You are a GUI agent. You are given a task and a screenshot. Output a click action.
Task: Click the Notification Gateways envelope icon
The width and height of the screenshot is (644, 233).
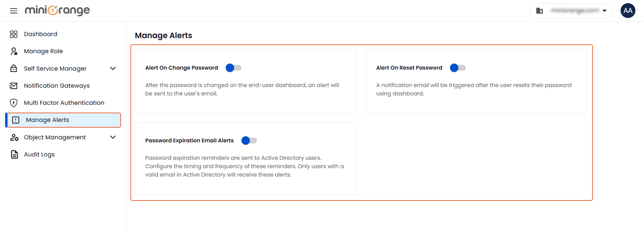point(14,85)
